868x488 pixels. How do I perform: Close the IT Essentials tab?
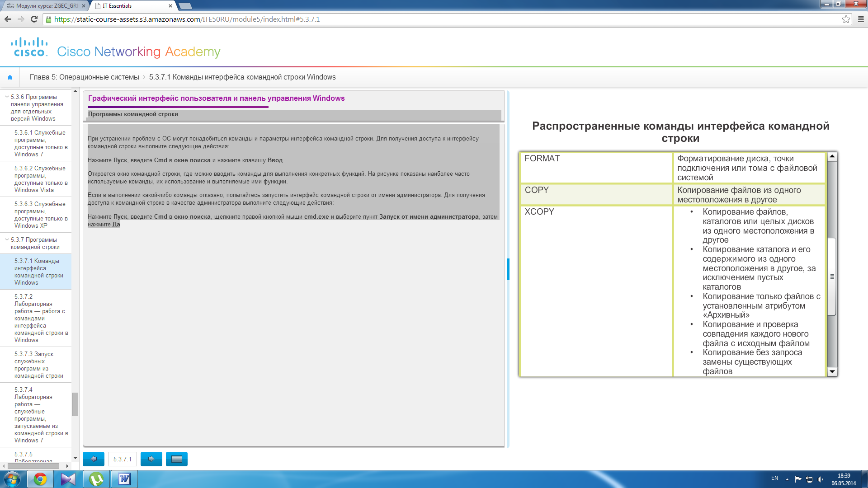tap(170, 6)
